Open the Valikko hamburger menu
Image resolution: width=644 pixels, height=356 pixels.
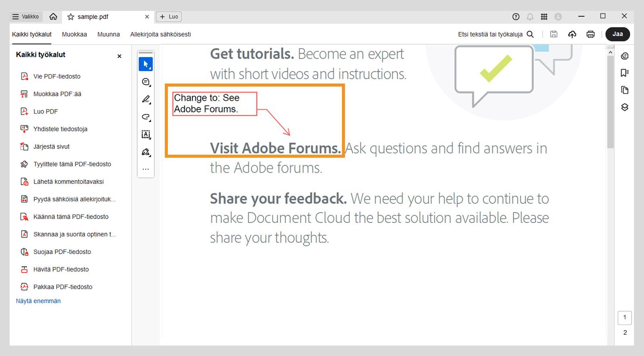pos(25,17)
